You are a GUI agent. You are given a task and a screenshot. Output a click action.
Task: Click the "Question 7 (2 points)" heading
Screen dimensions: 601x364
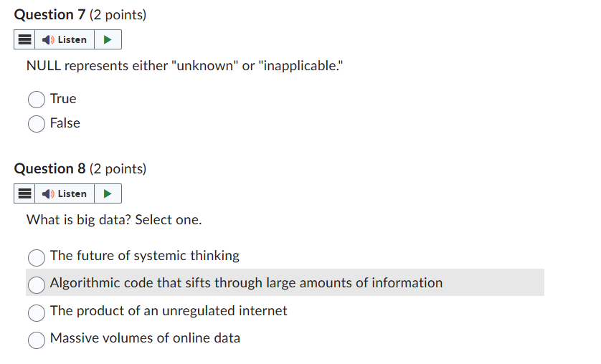pyautogui.click(x=80, y=15)
